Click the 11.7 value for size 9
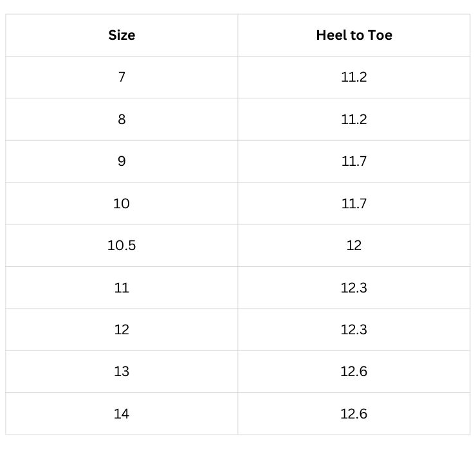Viewport: 476px width, 450px height. 354,161
